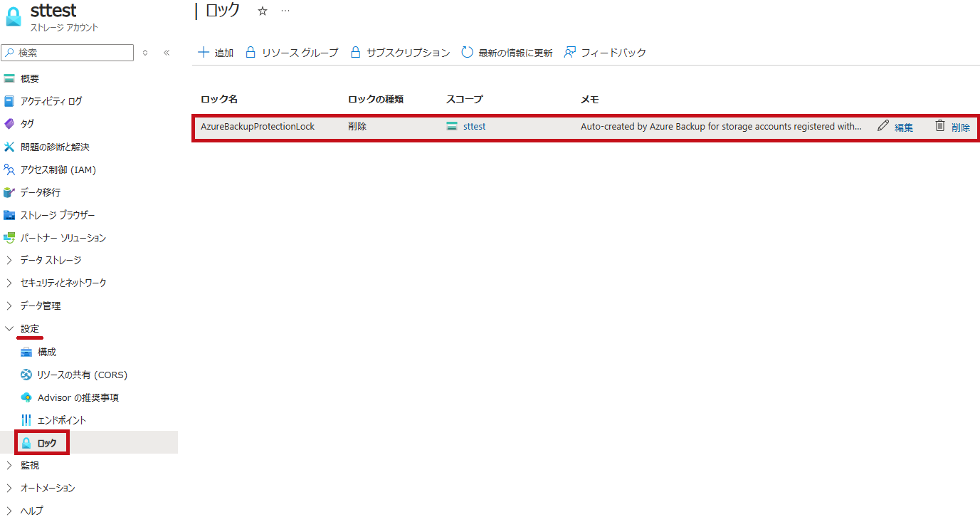Click the 追加 plus icon
Viewport: 980px width, 522px height.
coord(204,52)
